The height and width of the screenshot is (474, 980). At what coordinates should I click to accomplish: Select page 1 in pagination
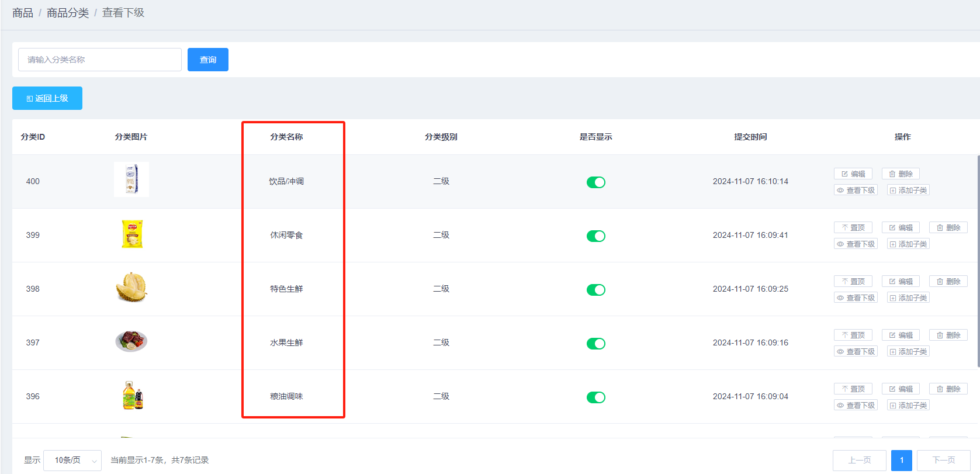point(901,460)
